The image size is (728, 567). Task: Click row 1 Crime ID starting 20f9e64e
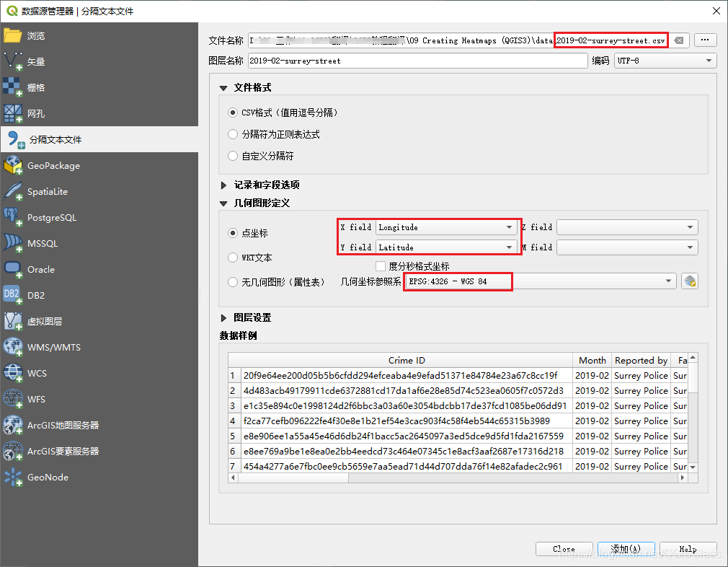coord(407,376)
